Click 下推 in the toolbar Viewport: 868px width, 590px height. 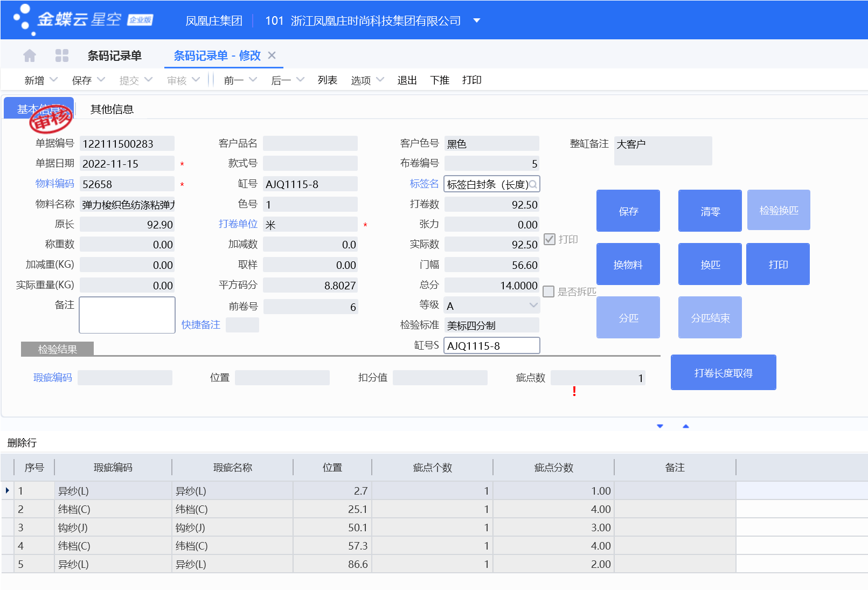(440, 80)
